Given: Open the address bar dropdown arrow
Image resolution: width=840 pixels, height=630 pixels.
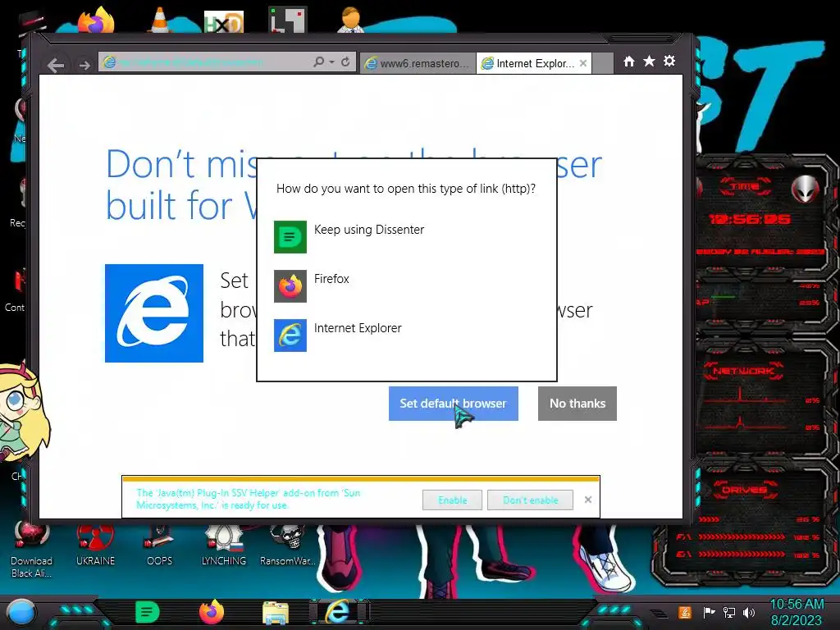Looking at the screenshot, I should coord(331,62).
